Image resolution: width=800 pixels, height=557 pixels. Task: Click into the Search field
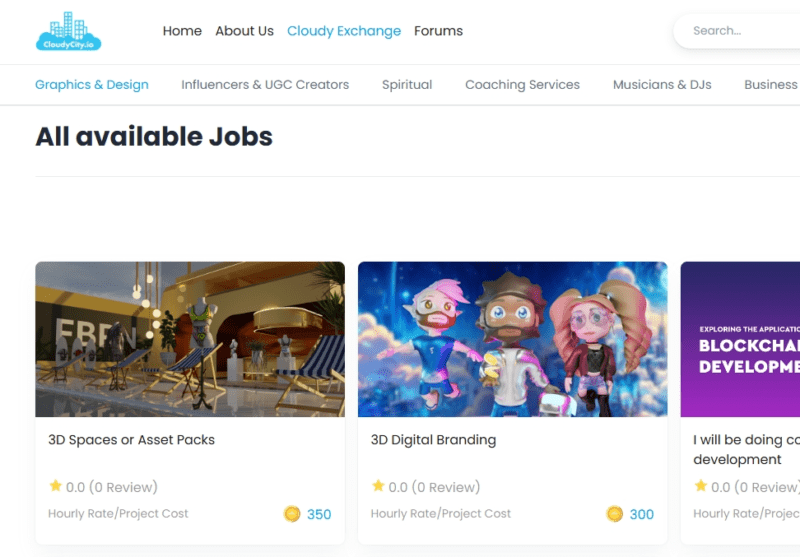coord(740,31)
